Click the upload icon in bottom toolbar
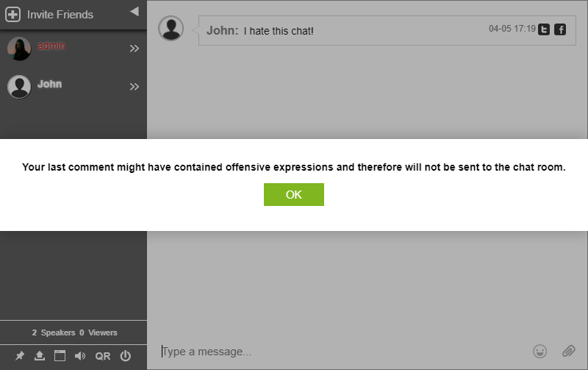This screenshot has width=588, height=370. [40, 356]
